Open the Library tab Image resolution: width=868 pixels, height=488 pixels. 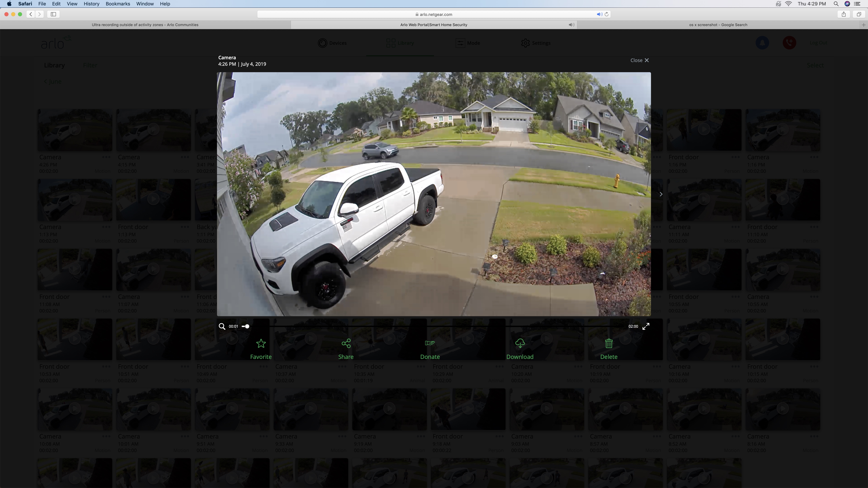400,43
